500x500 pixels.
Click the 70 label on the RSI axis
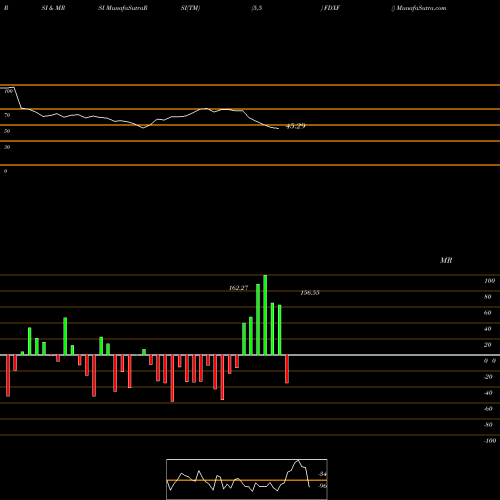pos(7,115)
